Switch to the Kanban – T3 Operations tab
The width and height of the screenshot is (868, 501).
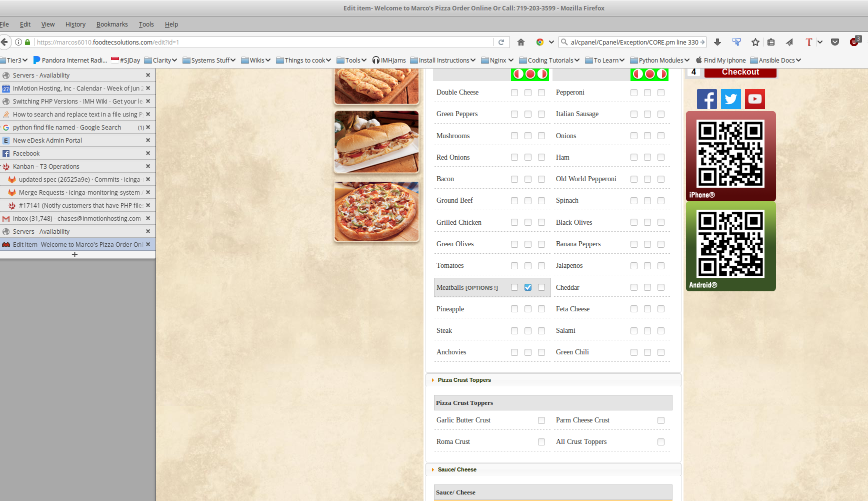(46, 166)
